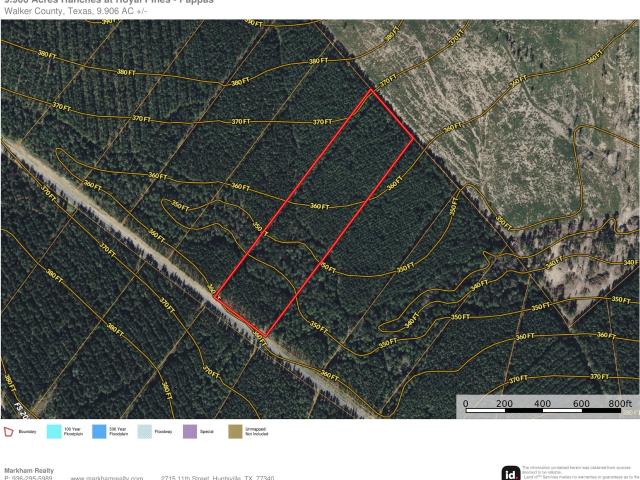Screen dimensions: 640x480
Task: Click the red Boundary legend icon
Action: pos(10,432)
